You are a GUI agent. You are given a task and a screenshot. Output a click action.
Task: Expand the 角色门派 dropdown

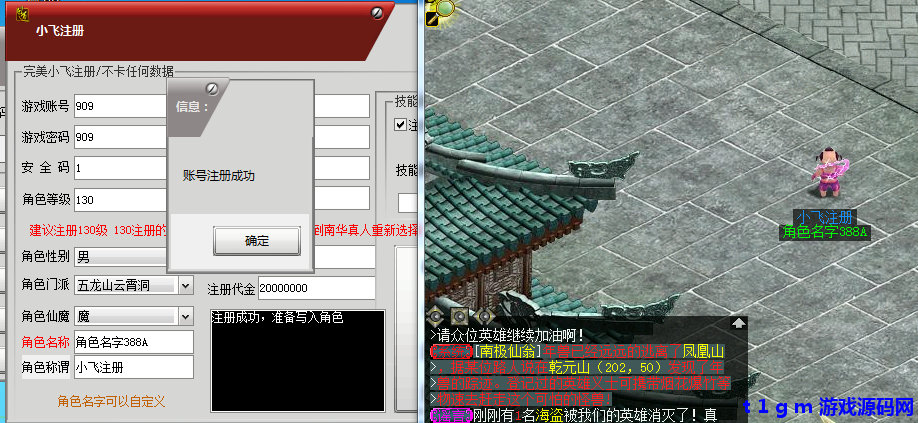pos(185,286)
